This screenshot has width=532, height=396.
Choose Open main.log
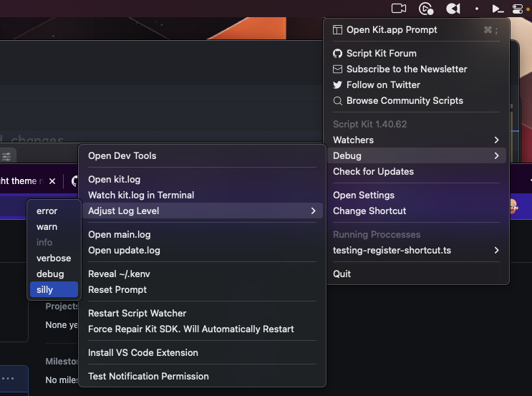(202, 234)
